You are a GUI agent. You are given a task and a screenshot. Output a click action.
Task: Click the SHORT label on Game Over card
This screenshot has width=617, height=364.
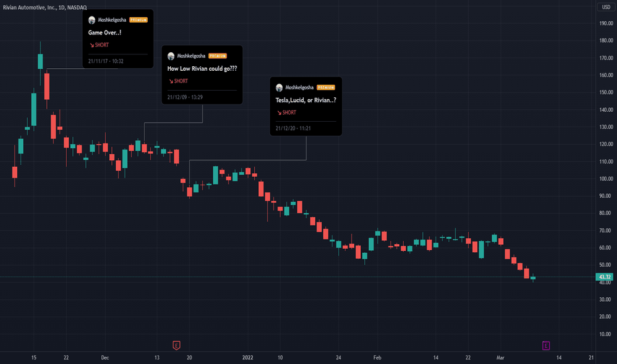coord(99,45)
